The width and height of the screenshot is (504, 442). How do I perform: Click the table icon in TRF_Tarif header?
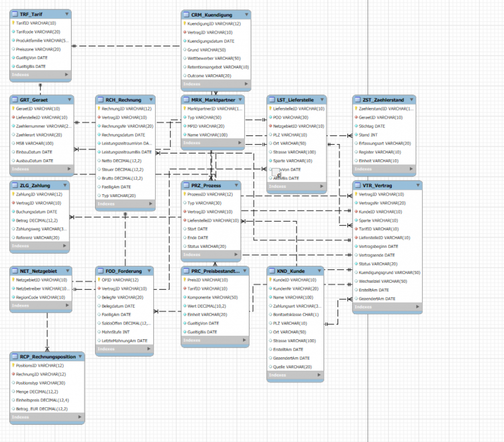[x=15, y=14]
